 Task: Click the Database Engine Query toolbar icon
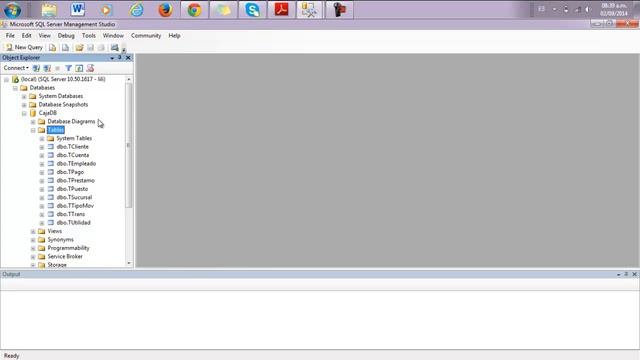(x=52, y=47)
